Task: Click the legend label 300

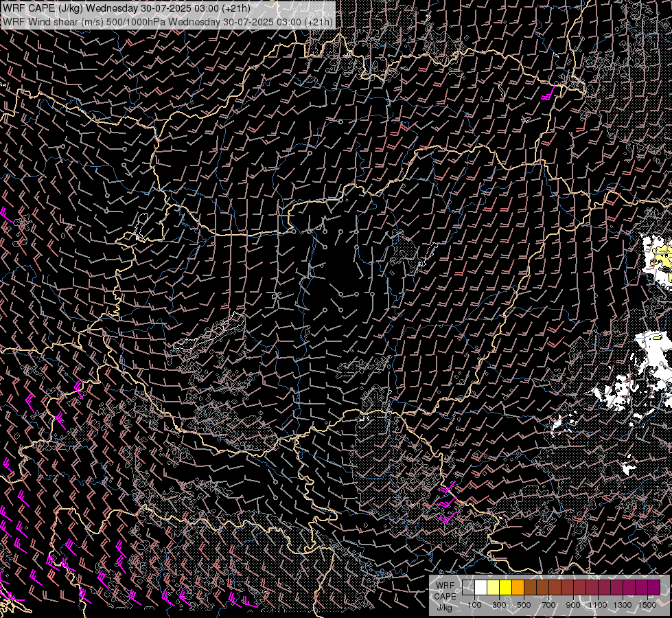Action: [x=499, y=605]
